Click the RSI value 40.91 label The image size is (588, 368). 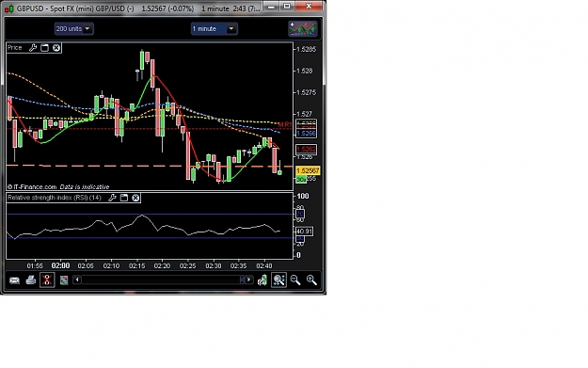click(x=304, y=232)
